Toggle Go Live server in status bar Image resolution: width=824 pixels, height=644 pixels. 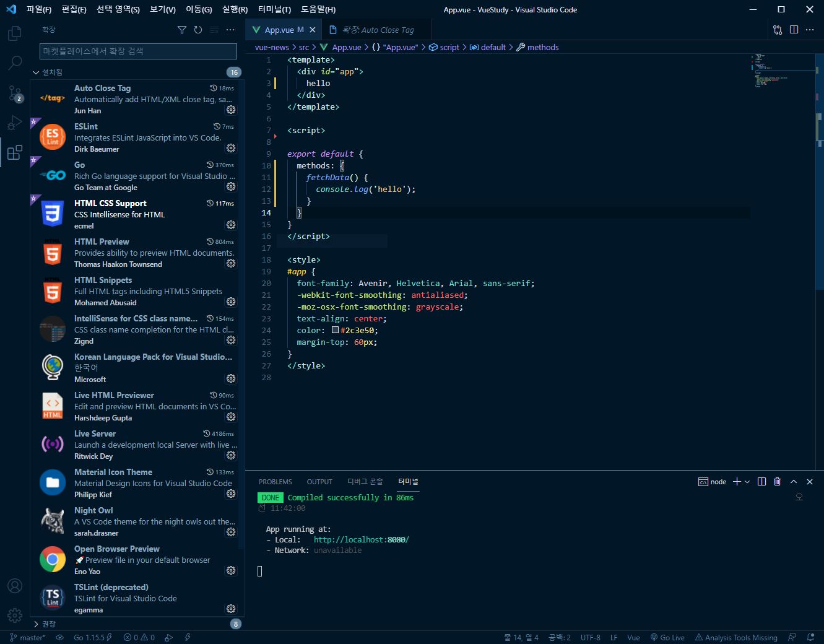[x=667, y=637]
